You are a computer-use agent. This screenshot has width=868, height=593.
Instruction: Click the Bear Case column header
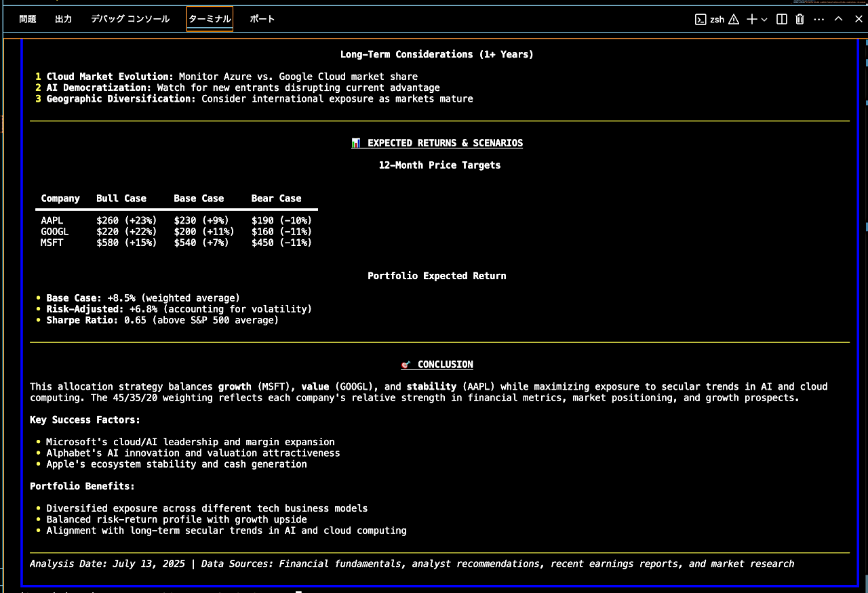276,199
